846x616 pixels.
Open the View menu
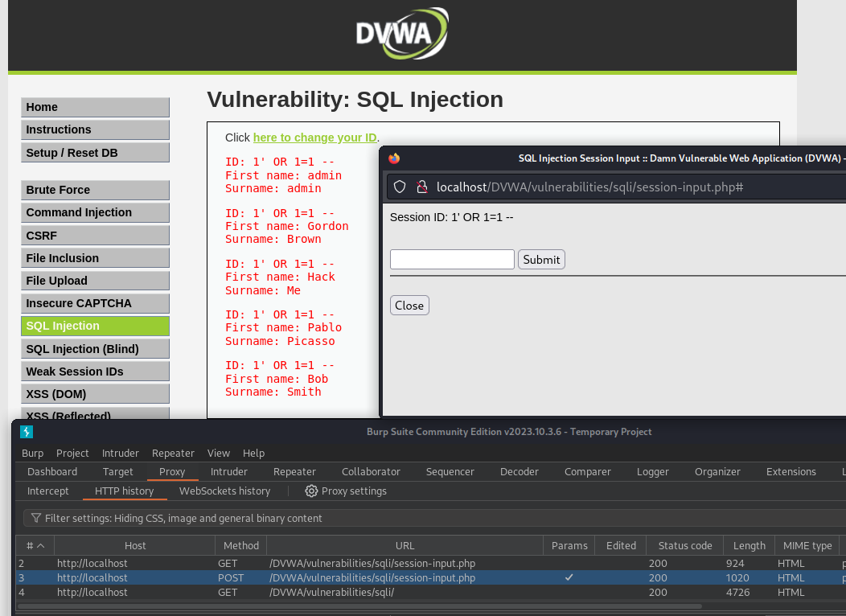(219, 453)
